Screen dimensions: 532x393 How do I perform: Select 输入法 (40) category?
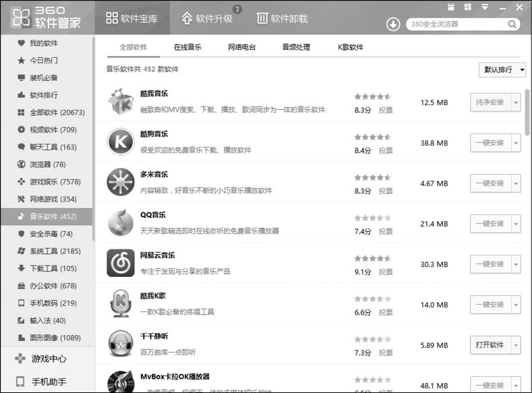pyautogui.click(x=47, y=320)
